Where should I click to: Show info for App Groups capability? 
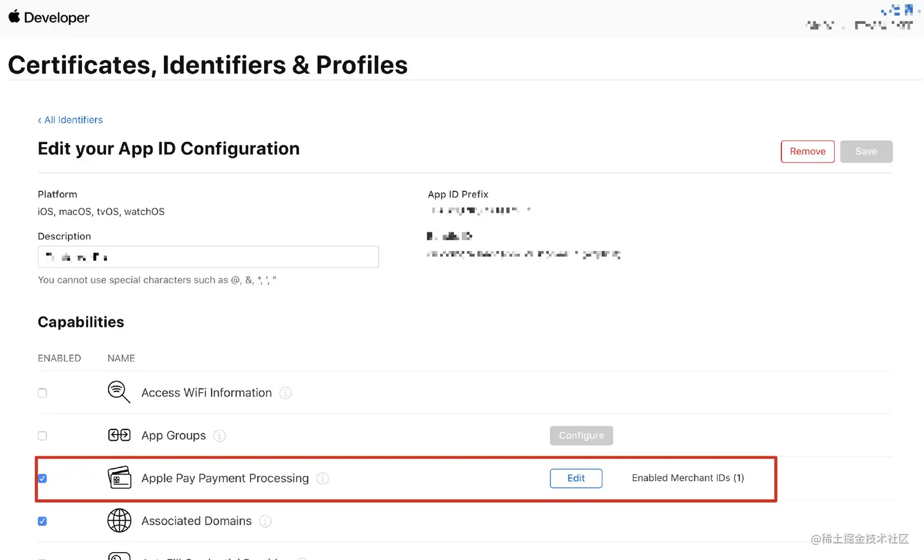pyautogui.click(x=219, y=435)
